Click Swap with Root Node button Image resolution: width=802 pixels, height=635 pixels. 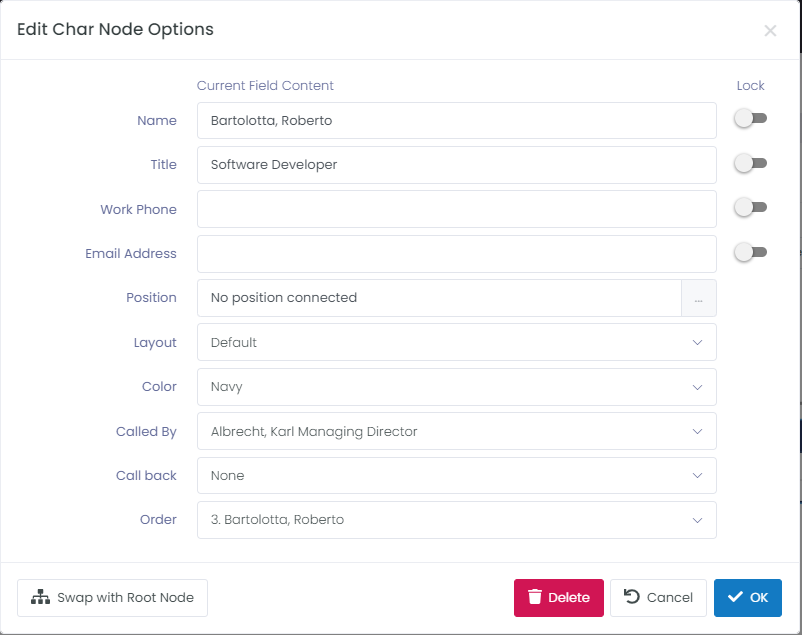click(113, 598)
